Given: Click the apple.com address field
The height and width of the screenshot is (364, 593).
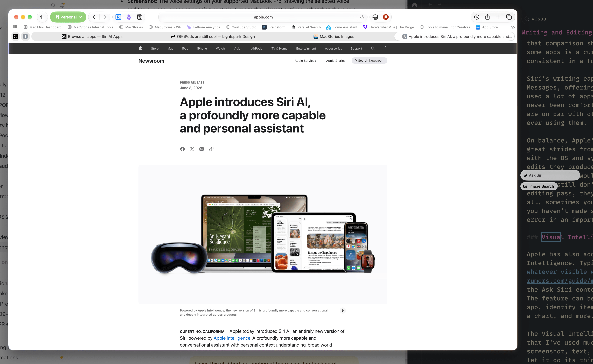Looking at the screenshot, I should tap(263, 17).
